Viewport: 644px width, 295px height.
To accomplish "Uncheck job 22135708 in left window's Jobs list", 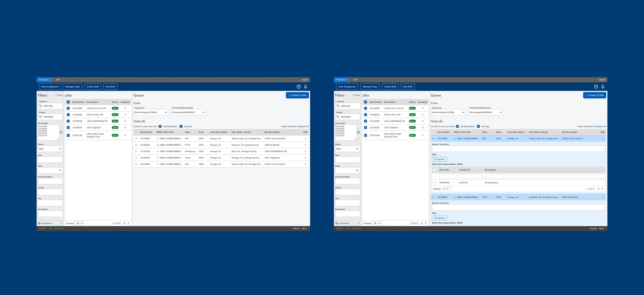I will [68, 121].
